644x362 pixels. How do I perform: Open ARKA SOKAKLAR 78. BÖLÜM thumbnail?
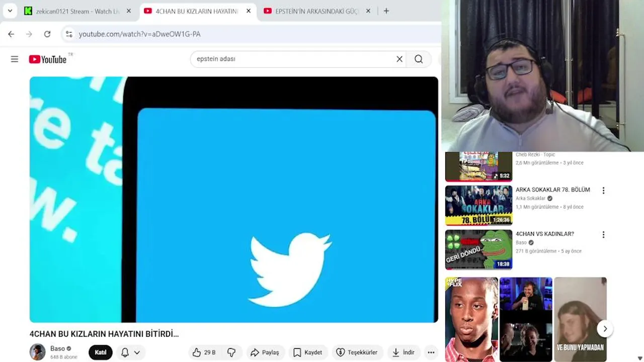tap(478, 205)
